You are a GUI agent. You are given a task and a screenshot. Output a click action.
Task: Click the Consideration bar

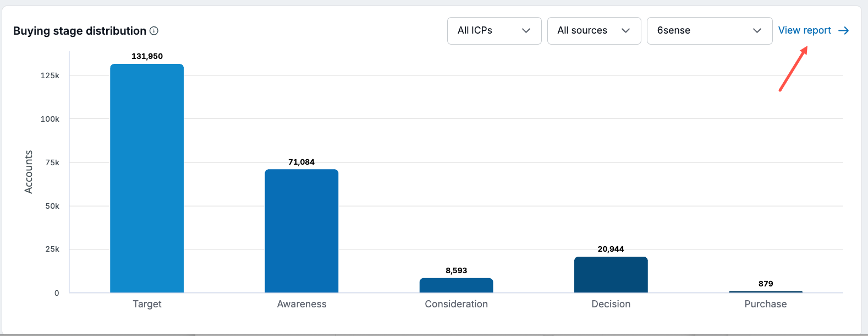click(x=456, y=285)
